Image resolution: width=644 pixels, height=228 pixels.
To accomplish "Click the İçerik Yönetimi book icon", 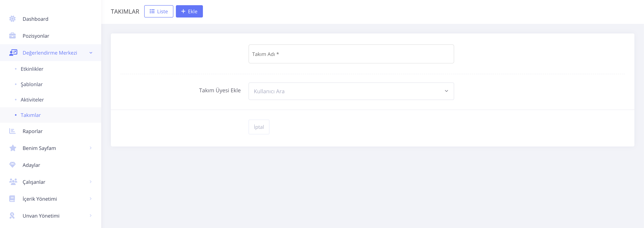I will [12, 199].
